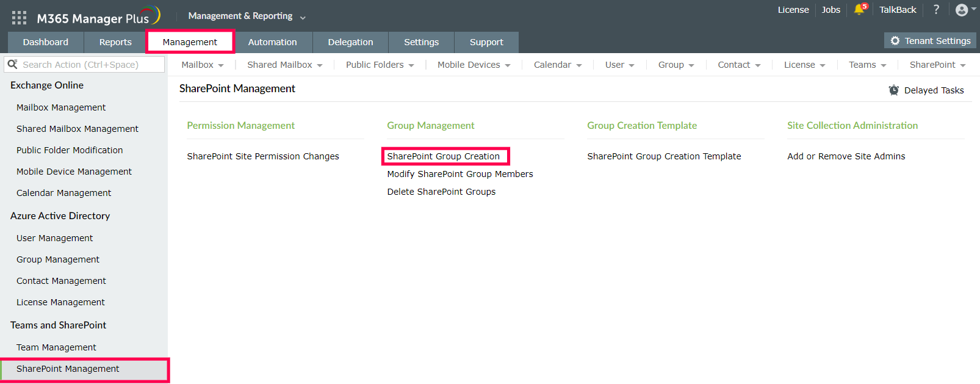This screenshot has width=980, height=384.
Task: Focus the Search Action input field
Action: (84, 64)
